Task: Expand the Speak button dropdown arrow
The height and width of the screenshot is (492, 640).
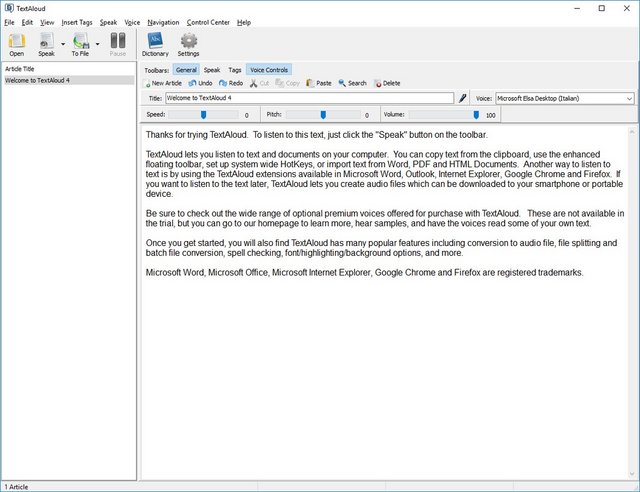Action: (63, 44)
